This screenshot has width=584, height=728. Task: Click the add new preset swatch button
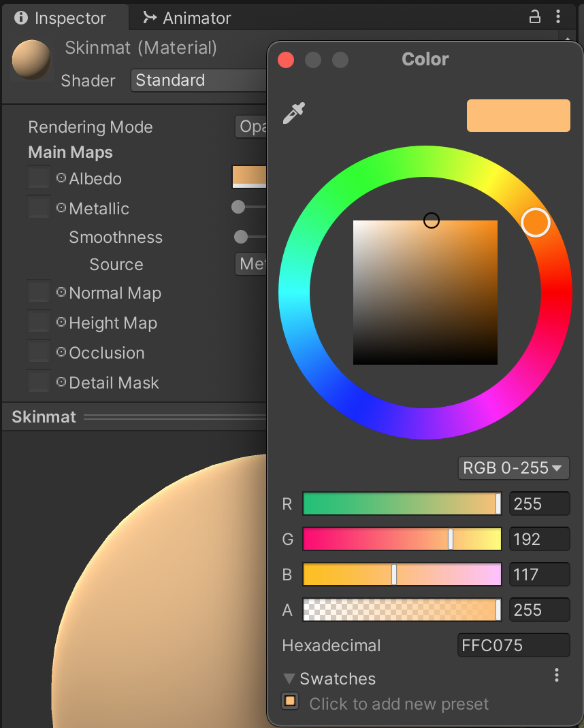click(x=291, y=701)
